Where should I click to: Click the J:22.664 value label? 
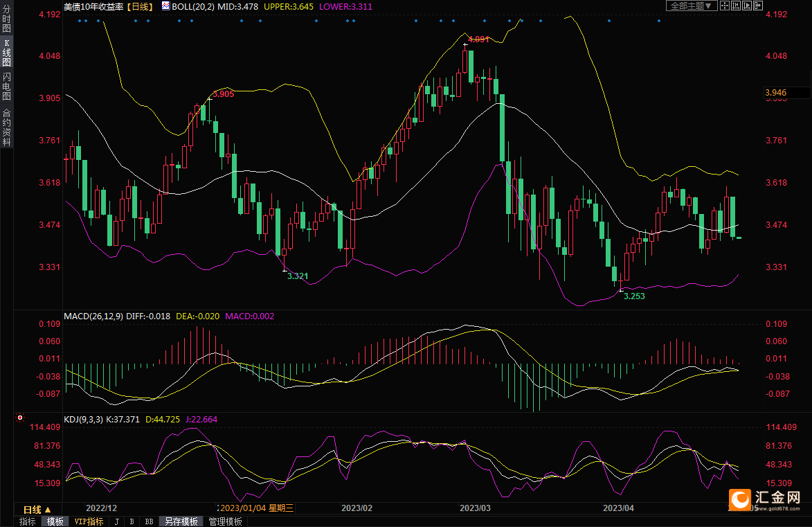coord(201,419)
